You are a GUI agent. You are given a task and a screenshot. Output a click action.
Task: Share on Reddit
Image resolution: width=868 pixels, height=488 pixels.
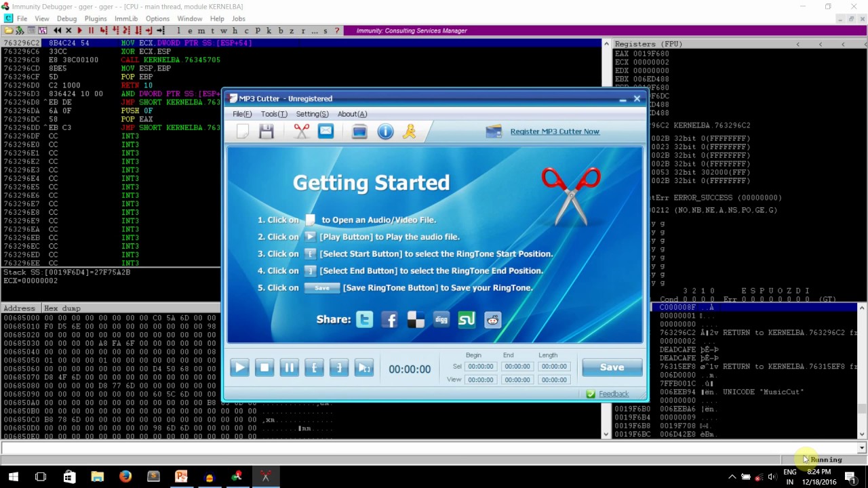click(493, 319)
